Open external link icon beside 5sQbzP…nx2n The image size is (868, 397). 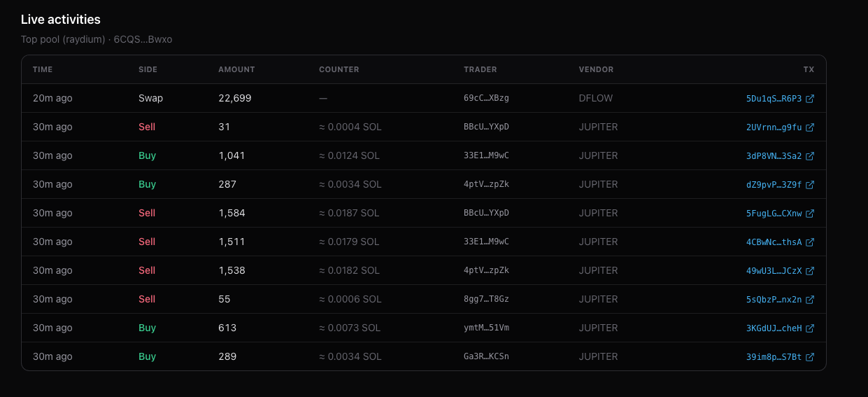(810, 300)
